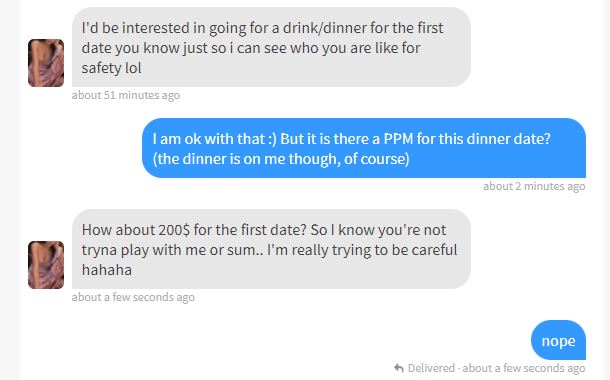Screen dimensions: 610x380
Task: Click the blue 'nope' message bubble
Action: (558, 340)
